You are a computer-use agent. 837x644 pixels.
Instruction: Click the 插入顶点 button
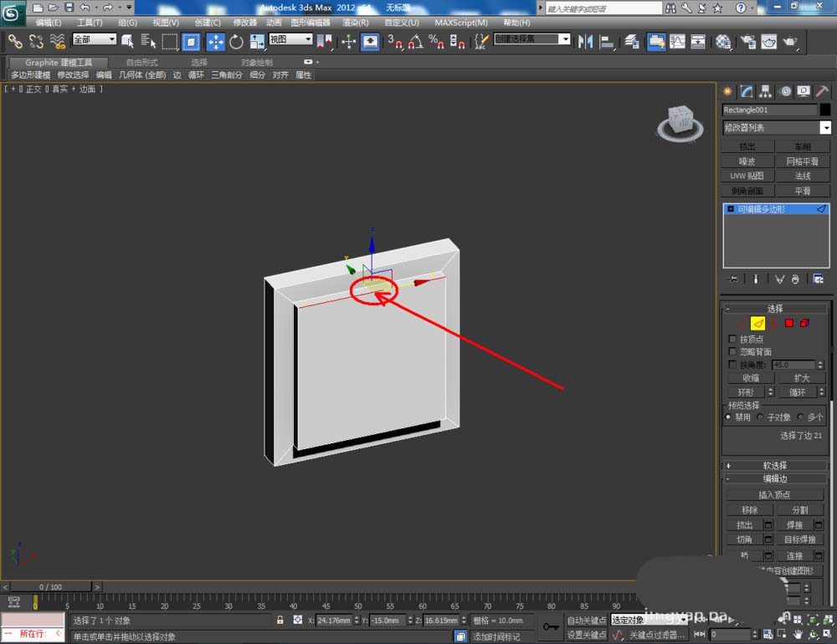point(774,494)
